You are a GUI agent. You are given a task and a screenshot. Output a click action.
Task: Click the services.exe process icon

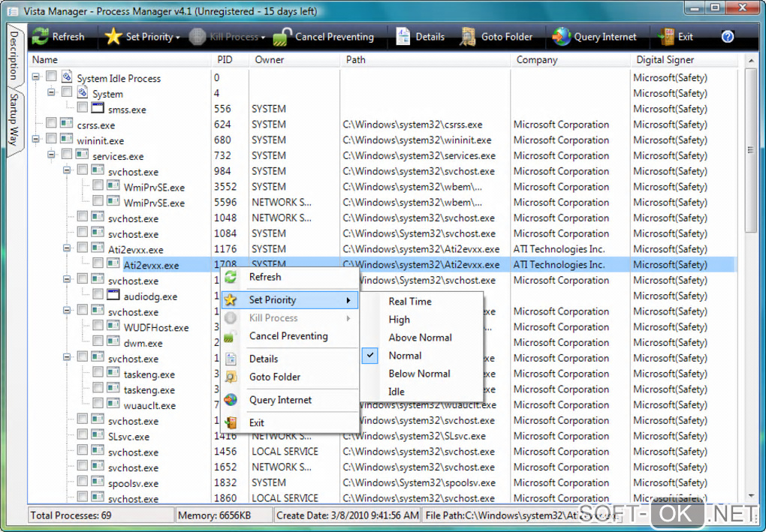(82, 155)
